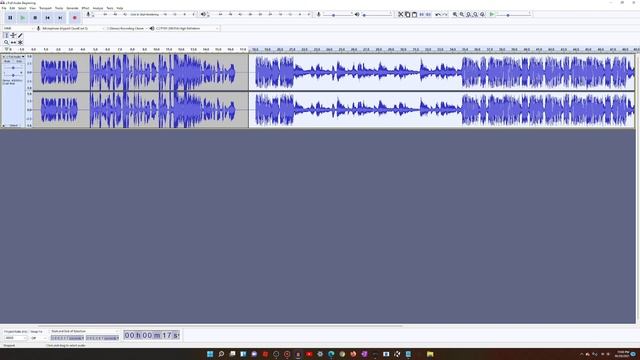Select the Envelope tool

point(13,36)
